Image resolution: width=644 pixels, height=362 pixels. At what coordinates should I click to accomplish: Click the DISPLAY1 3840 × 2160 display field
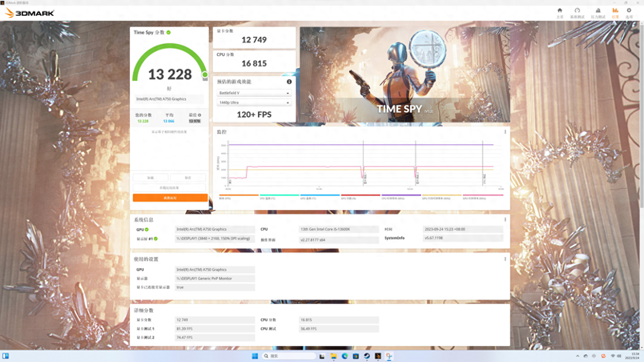[215, 238]
